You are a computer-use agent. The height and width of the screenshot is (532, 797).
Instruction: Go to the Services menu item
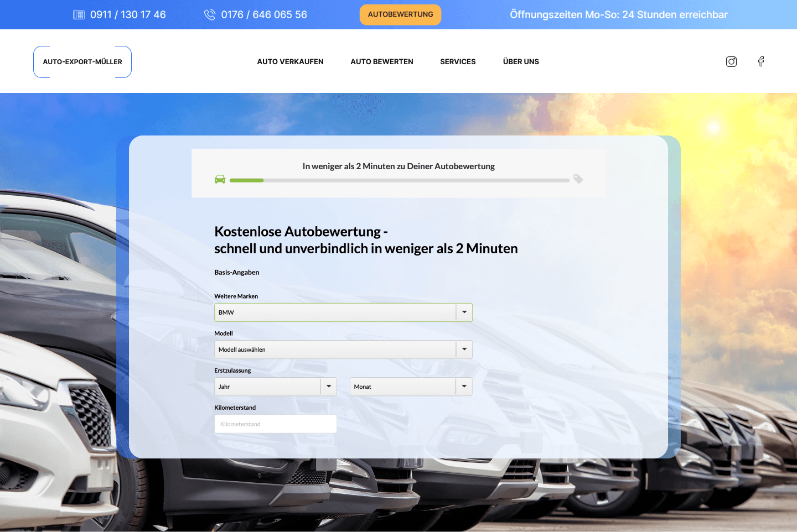[x=458, y=62]
